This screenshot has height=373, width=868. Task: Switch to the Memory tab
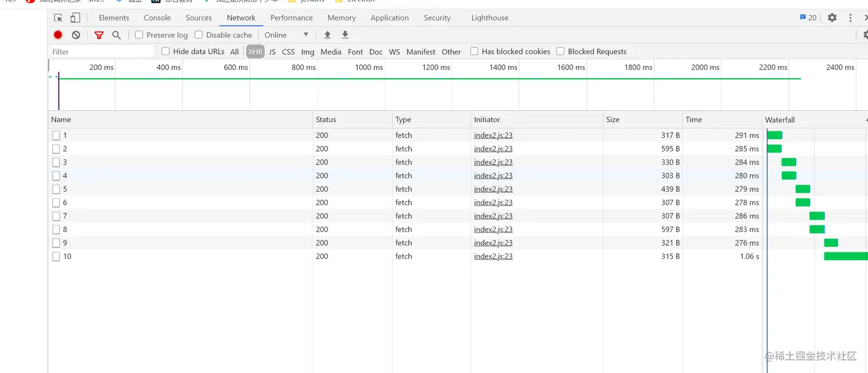342,18
